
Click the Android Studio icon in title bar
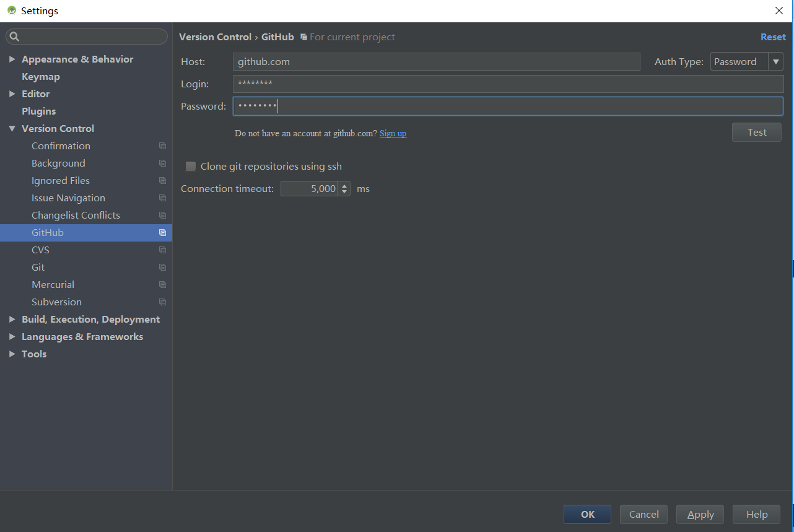11,11
